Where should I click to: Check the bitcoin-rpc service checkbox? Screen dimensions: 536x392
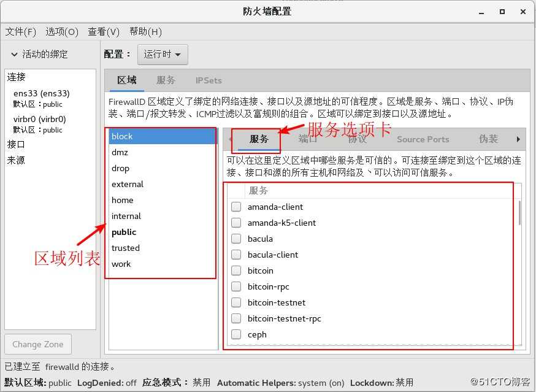point(236,286)
